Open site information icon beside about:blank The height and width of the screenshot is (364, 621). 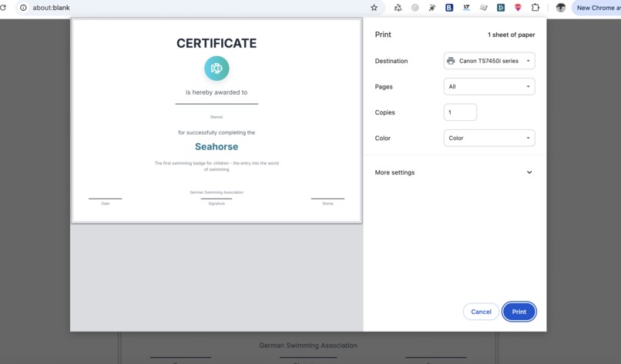click(23, 8)
